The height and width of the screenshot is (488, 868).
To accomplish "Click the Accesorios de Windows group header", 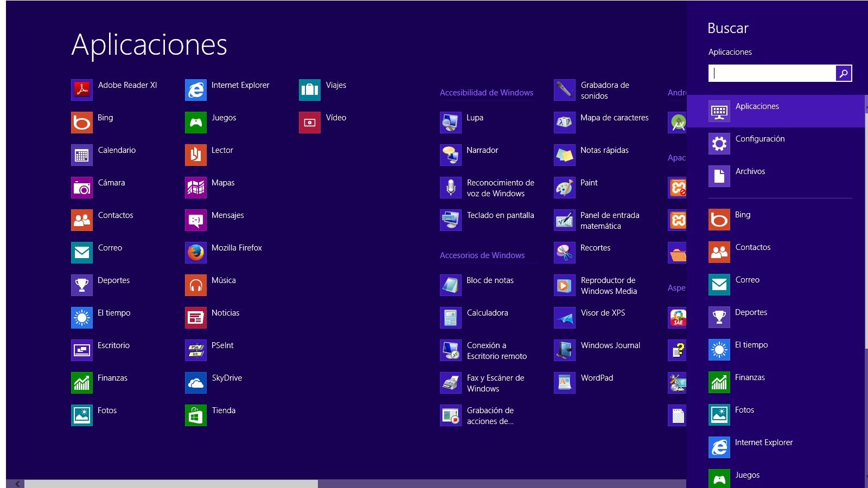I will pos(482,255).
